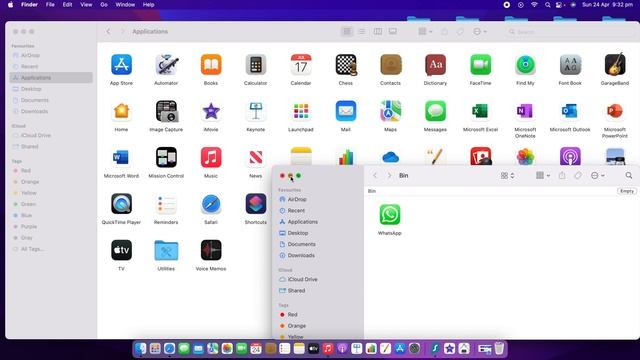This screenshot has width=640, height=360.
Task: Open the Go menu
Action: click(104, 4)
